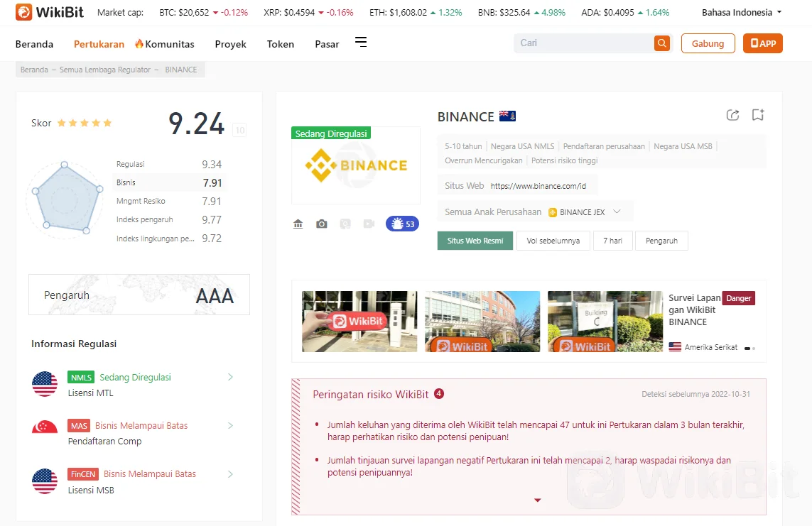Open the Pasar menu item
This screenshot has height=526, width=812.
point(327,44)
